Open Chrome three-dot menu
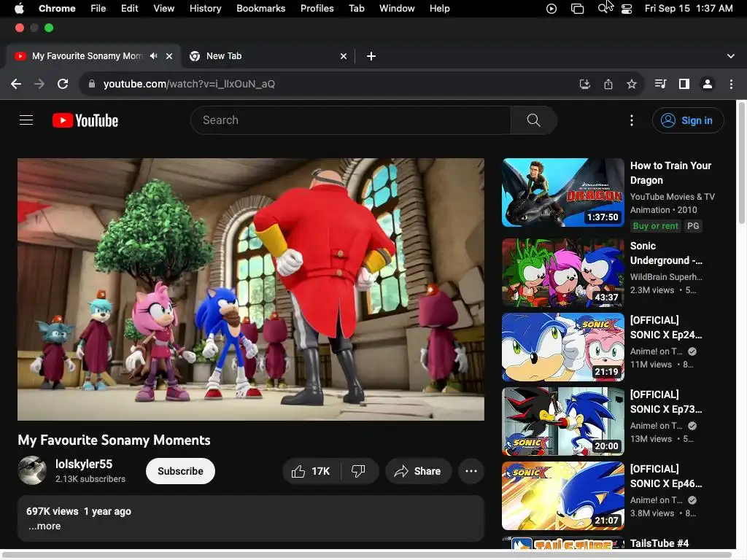 [731, 85]
